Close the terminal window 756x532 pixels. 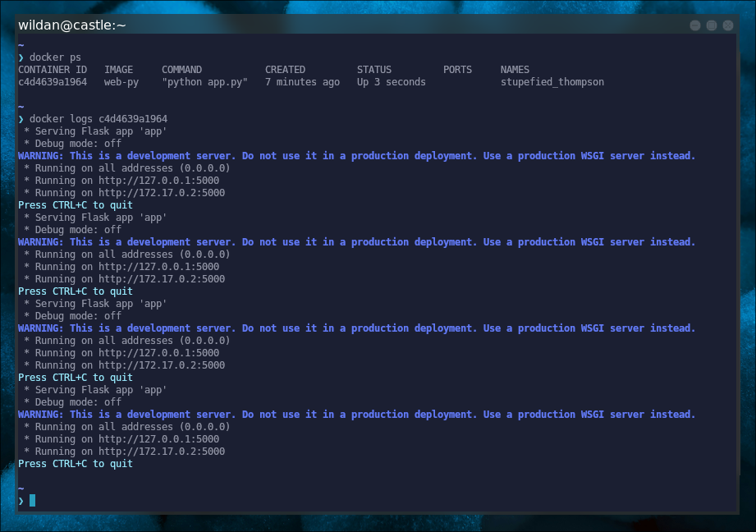(x=727, y=25)
